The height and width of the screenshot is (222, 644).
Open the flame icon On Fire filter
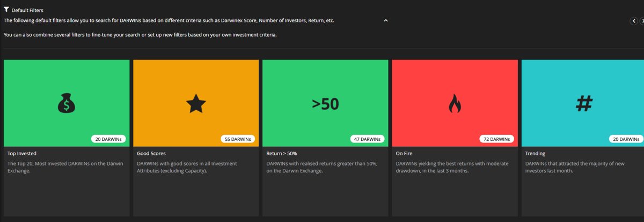(455, 103)
